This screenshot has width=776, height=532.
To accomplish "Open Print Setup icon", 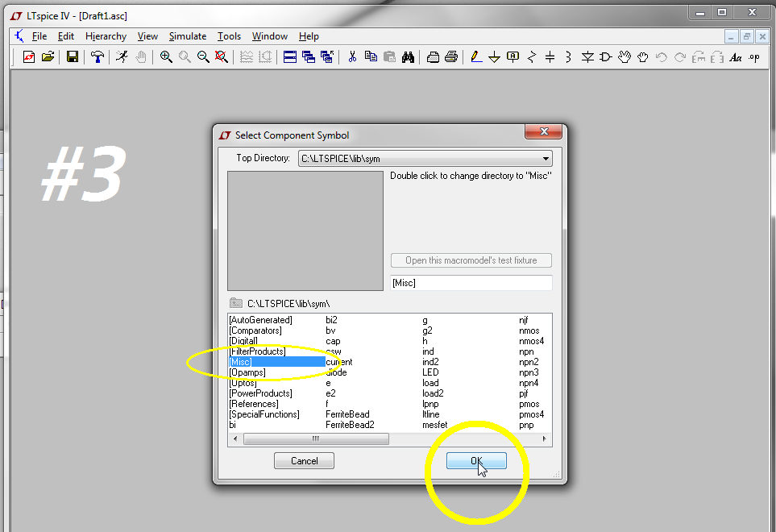I will pos(433,57).
